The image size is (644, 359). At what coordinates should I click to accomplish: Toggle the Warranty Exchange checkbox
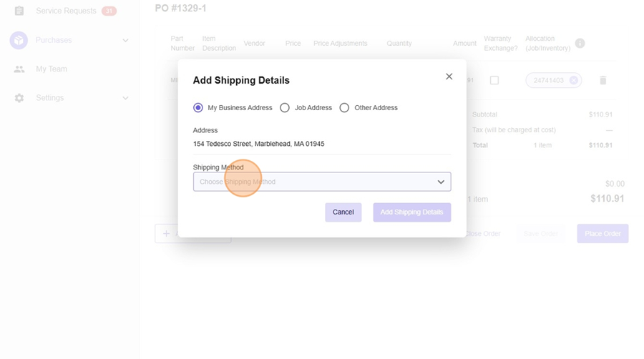[x=494, y=81]
